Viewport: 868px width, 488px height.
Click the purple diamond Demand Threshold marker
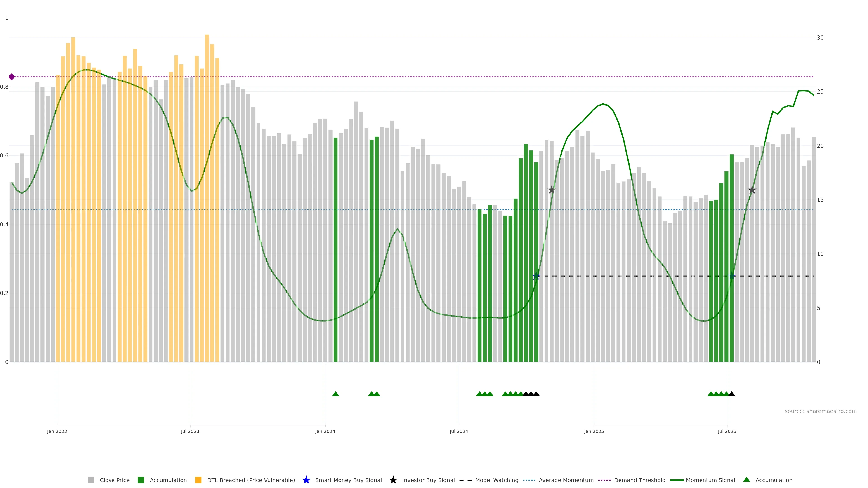(x=12, y=77)
